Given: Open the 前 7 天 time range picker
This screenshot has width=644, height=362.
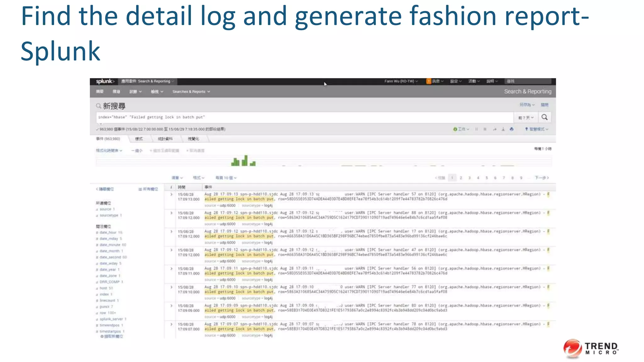Looking at the screenshot, I should click(x=526, y=118).
